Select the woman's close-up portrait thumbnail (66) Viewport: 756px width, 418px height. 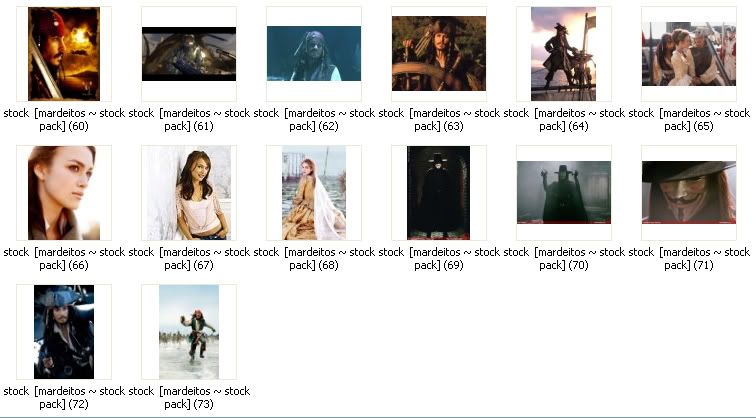tap(64, 193)
